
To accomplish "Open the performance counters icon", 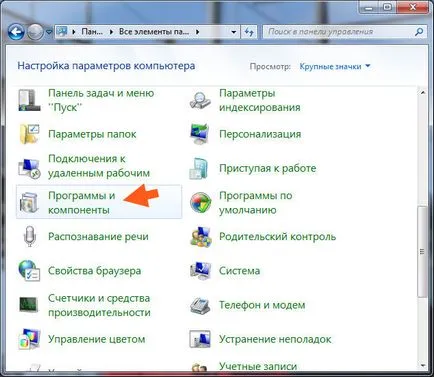I will [29, 305].
